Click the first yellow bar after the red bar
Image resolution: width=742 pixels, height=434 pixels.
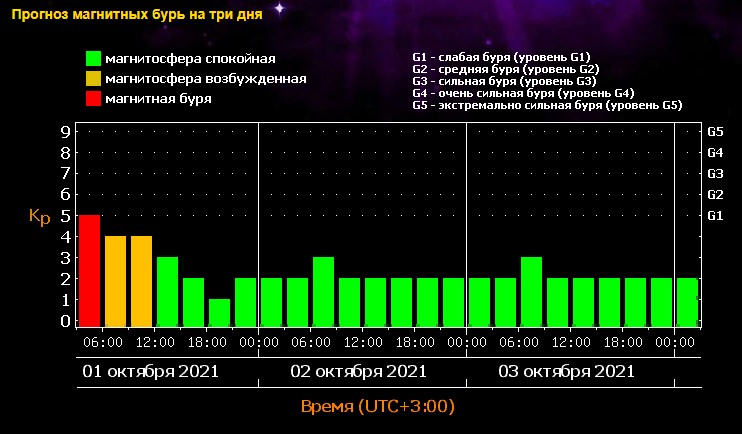click(116, 281)
